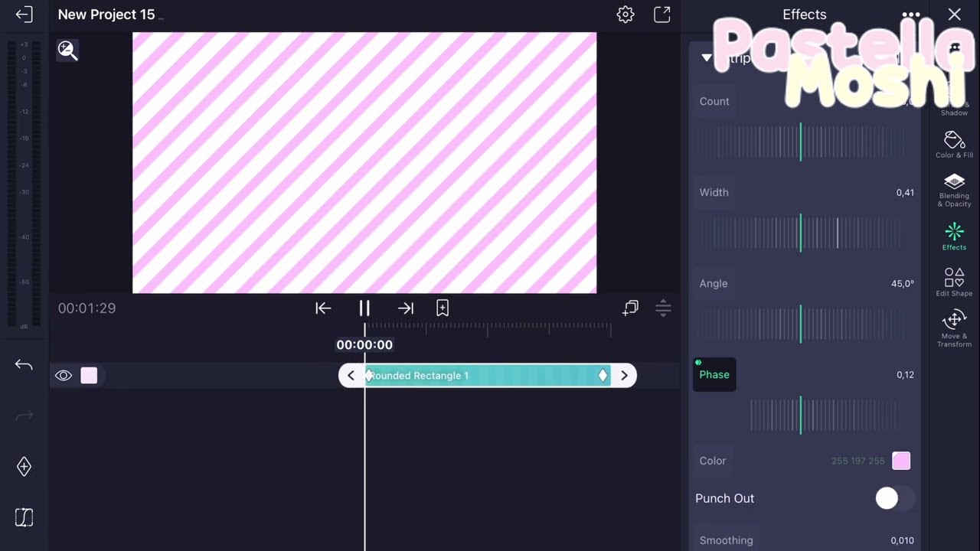Adjust the Width slider

[x=801, y=233]
